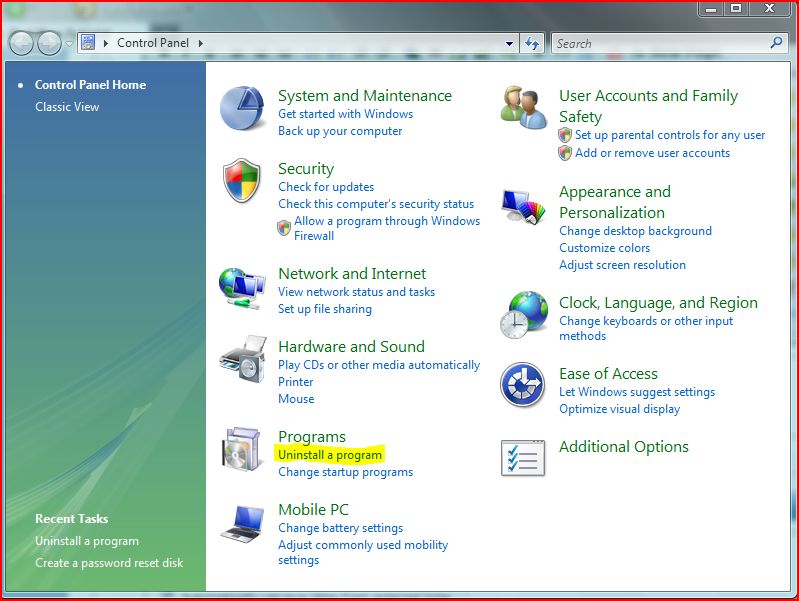Click the Back navigation arrow button
Screen dimensions: 799x601
click(21, 43)
